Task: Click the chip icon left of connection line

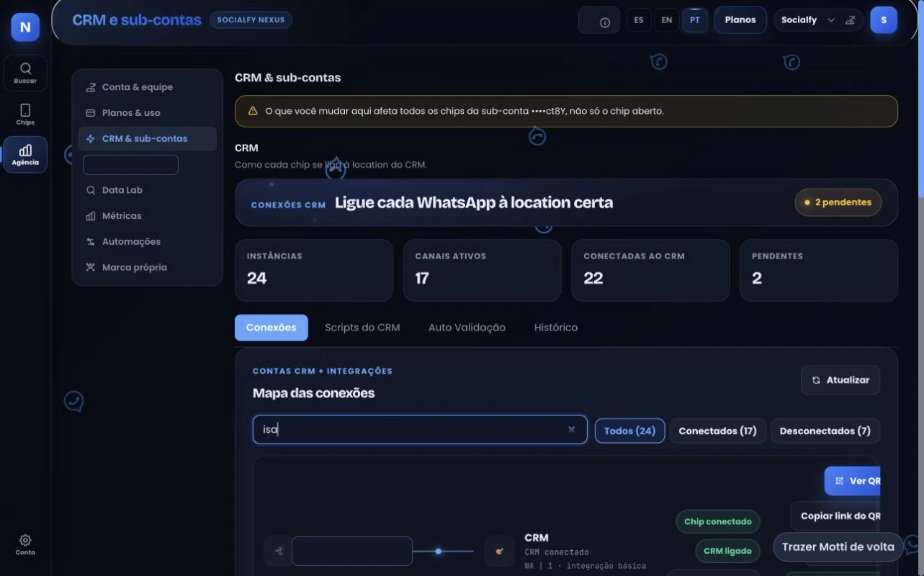Action: click(279, 551)
